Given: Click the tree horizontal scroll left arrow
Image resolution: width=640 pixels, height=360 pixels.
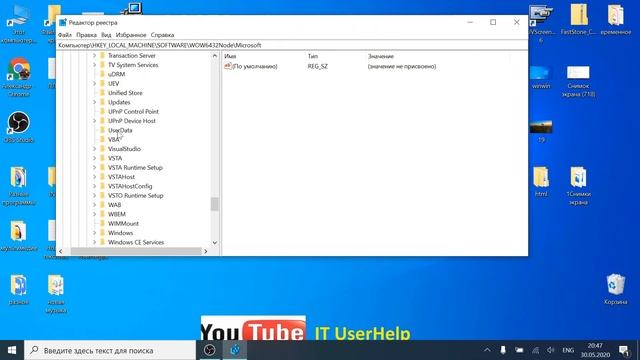Looking at the screenshot, I should (x=61, y=251).
